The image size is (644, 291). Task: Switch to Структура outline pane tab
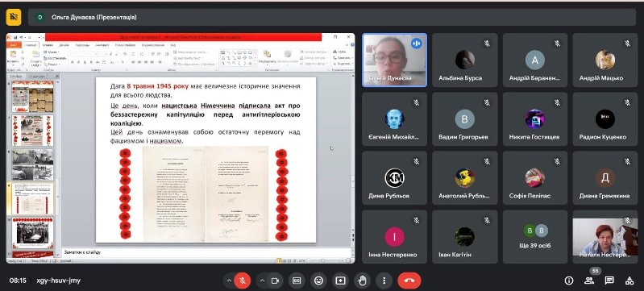(37, 76)
